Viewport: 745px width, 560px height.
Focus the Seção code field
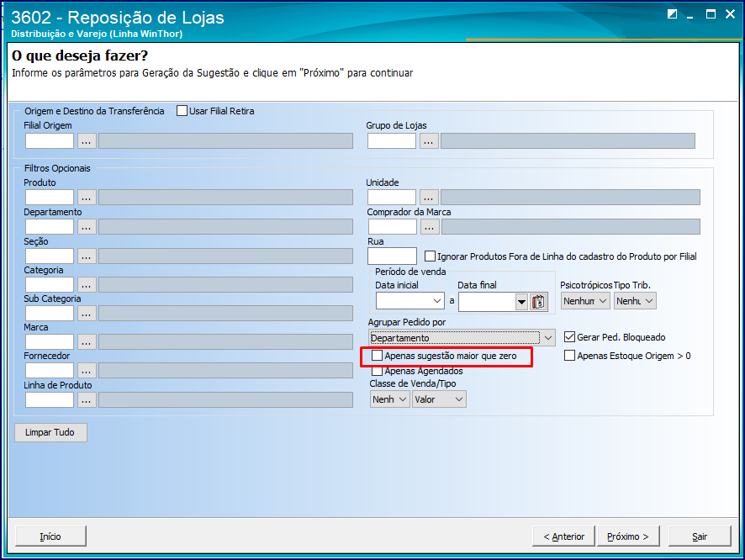tap(50, 256)
